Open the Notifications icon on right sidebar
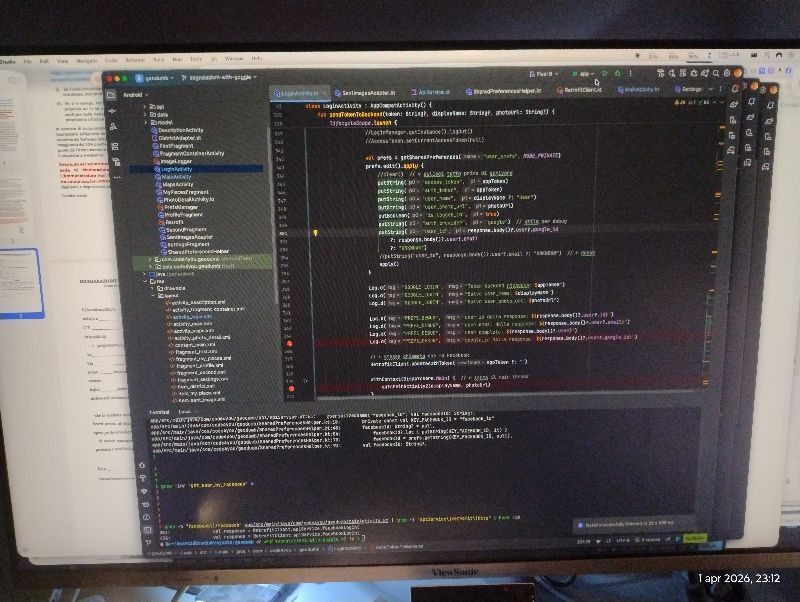The image size is (800, 602). [735, 88]
